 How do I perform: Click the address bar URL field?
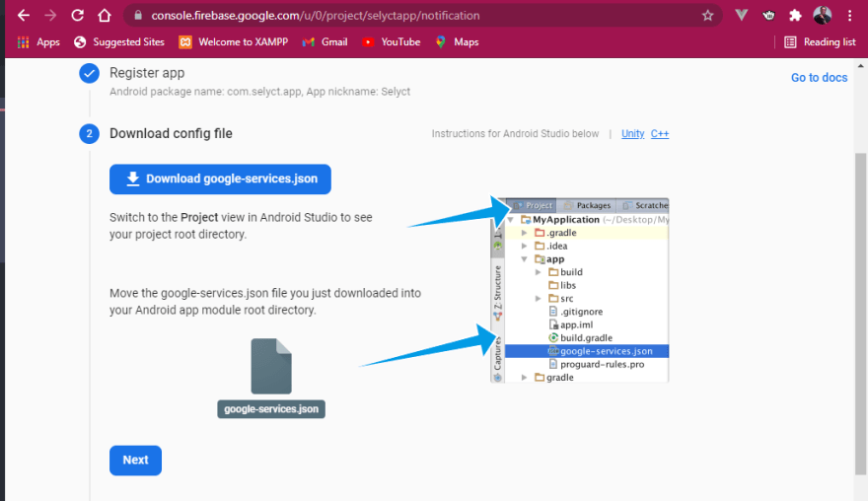click(x=422, y=16)
